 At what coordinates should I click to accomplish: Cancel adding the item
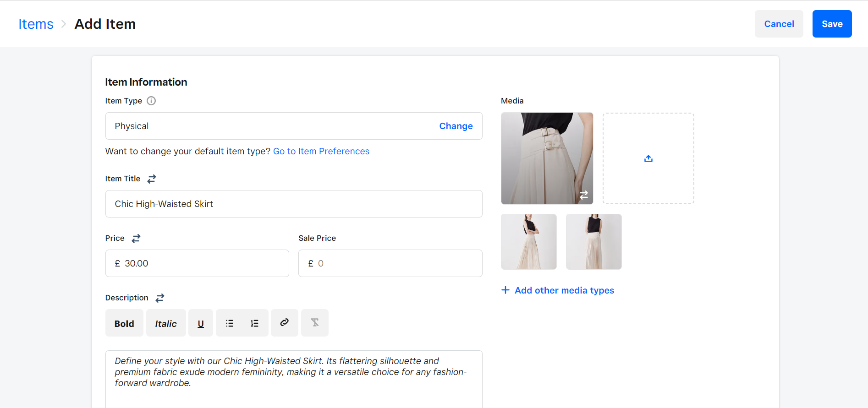(x=779, y=24)
